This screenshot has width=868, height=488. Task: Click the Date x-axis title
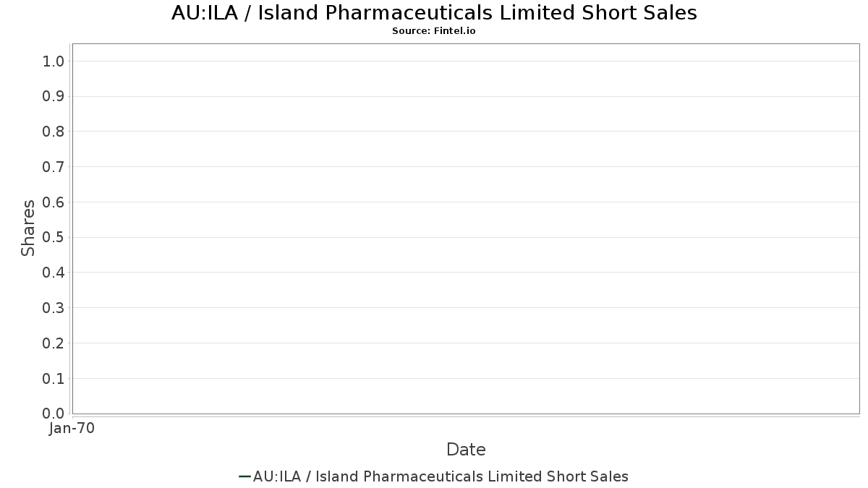coord(466,450)
